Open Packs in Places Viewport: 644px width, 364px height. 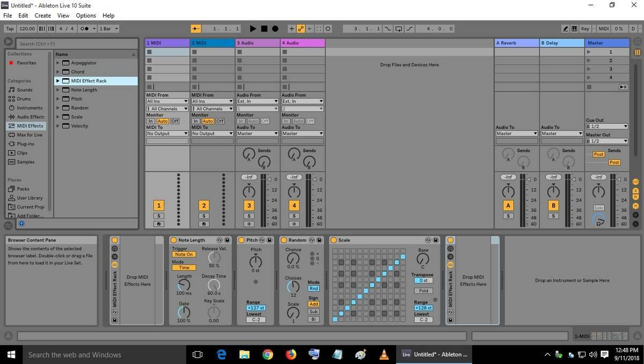point(23,189)
